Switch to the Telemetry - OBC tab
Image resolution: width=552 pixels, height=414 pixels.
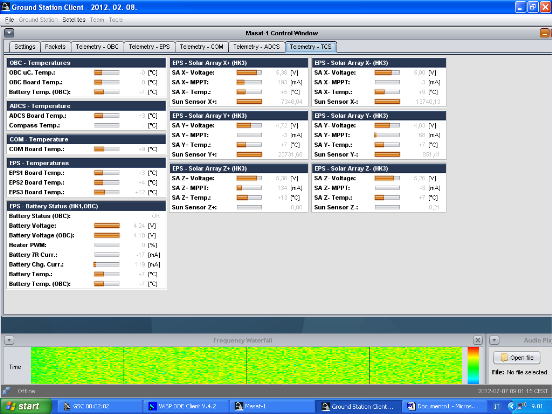pyautogui.click(x=97, y=47)
